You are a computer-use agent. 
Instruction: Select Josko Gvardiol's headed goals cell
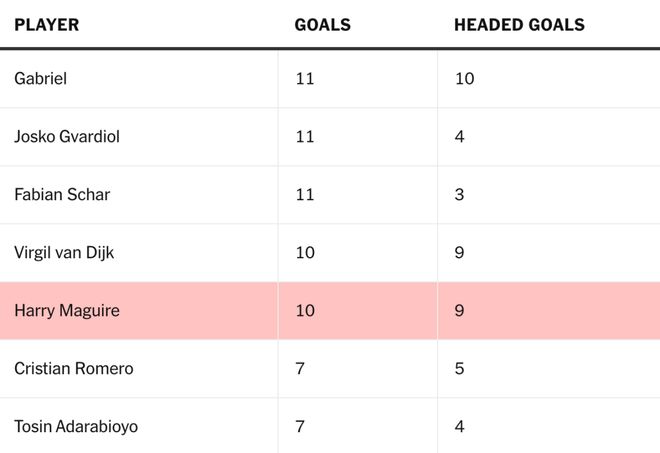pyautogui.click(x=459, y=136)
